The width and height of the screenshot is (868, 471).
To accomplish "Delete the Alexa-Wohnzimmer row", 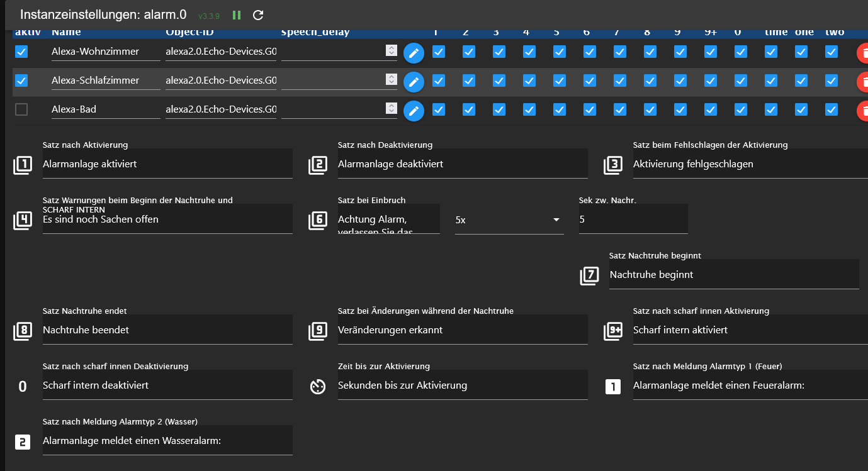I will [x=862, y=53].
